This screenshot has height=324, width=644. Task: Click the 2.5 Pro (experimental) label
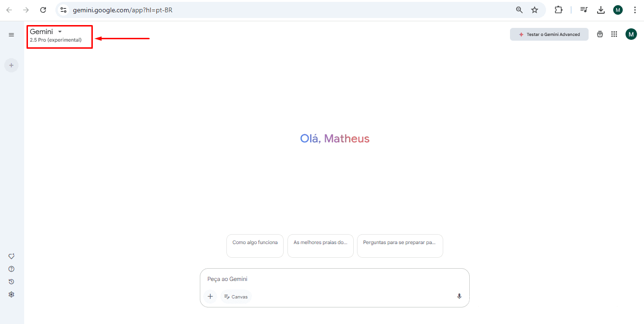click(55, 40)
